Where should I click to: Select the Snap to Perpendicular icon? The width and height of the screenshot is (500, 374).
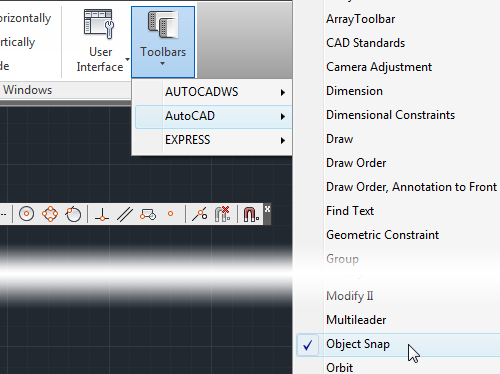[x=102, y=214]
